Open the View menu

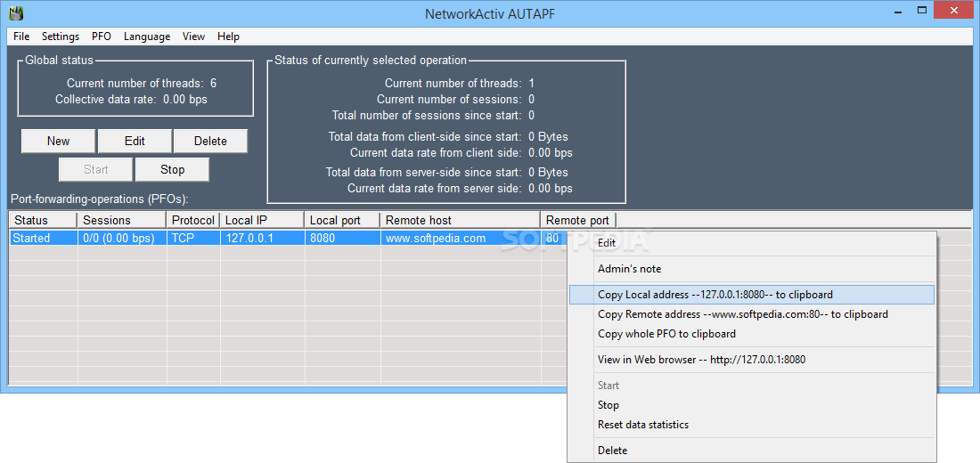coord(193,37)
